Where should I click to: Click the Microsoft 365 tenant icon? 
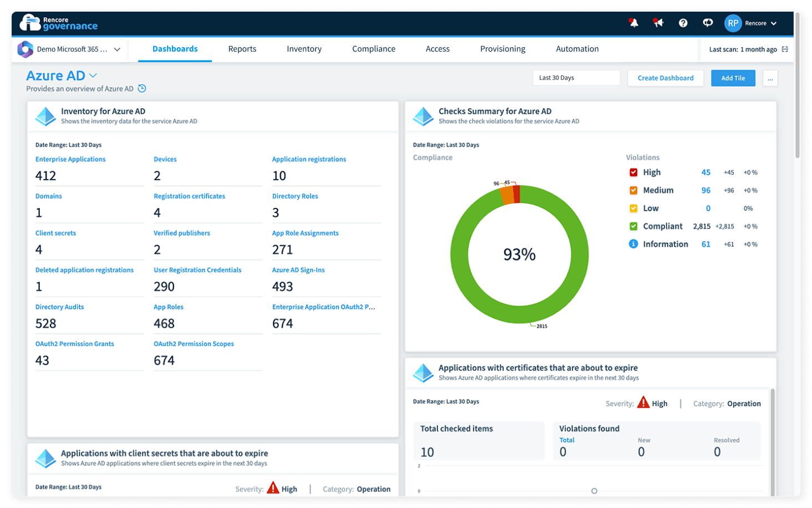click(x=25, y=49)
